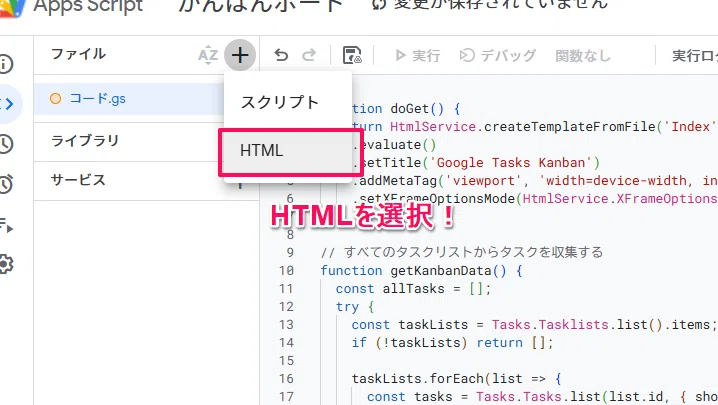The height and width of the screenshot is (405, 718).
Task: Start debugging with デバッグ button
Action: click(x=497, y=55)
